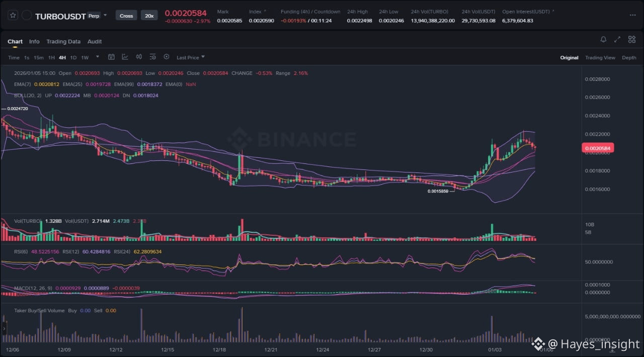This screenshot has height=357, width=644.
Task: Open the three-dot more options menu
Action: 632,16
